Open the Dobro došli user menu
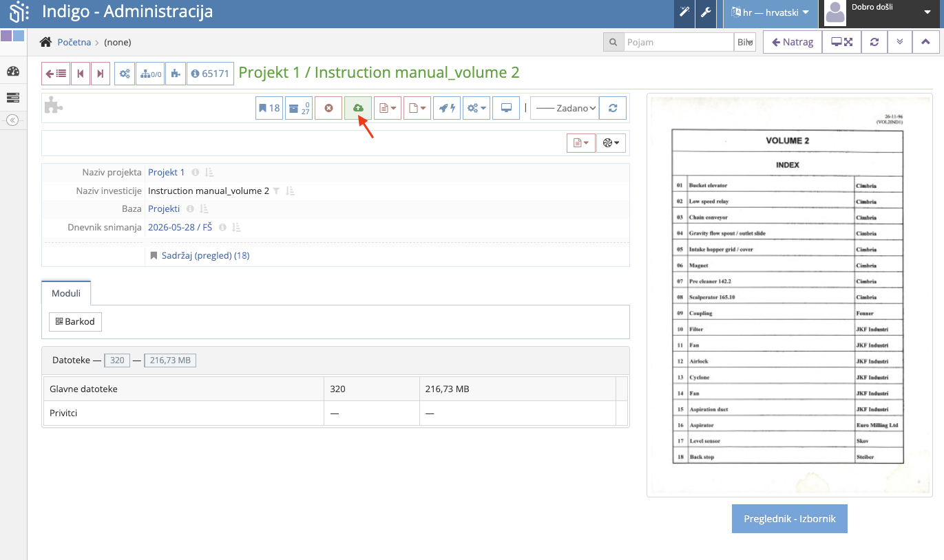 coord(881,12)
